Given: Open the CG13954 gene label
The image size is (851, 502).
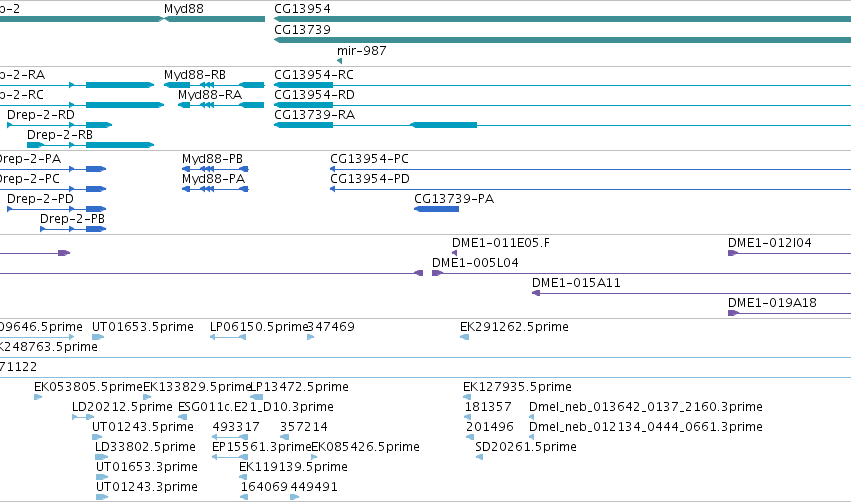Looking at the screenshot, I should point(302,9).
